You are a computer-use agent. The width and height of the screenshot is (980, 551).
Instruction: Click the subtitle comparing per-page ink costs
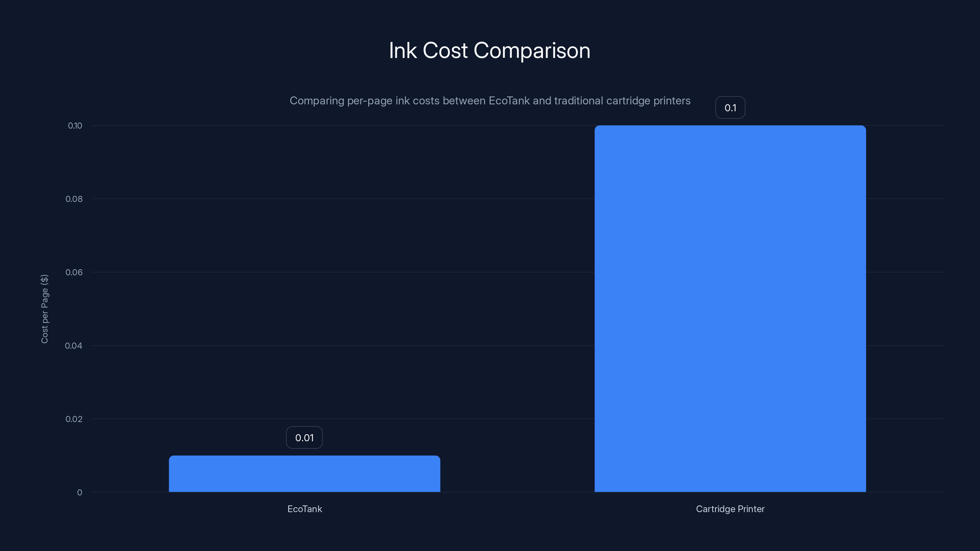(x=490, y=101)
